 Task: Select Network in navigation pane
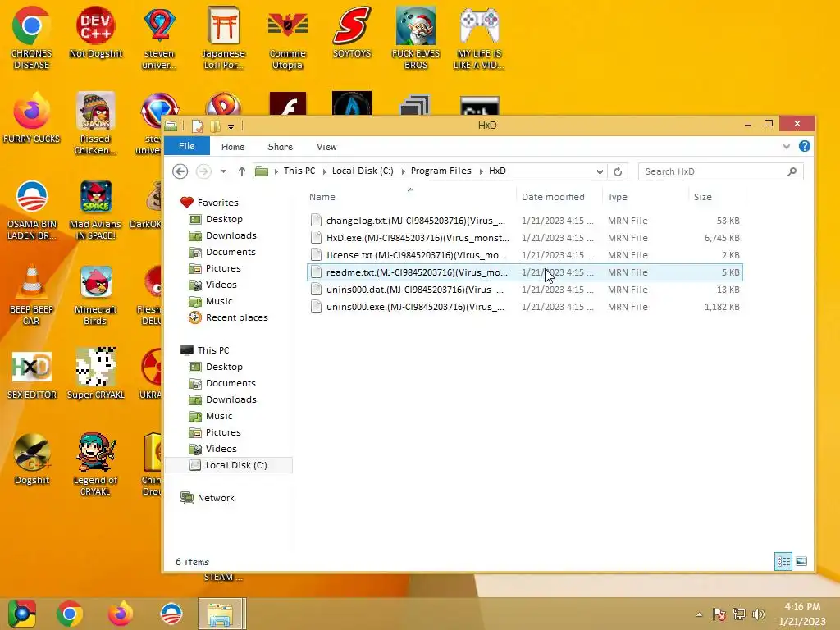216,498
